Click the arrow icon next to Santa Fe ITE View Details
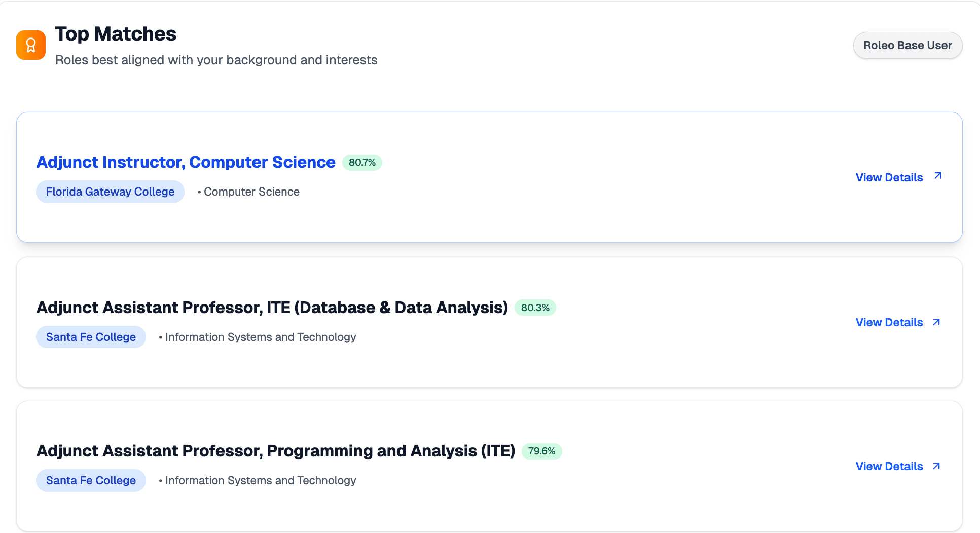 click(937, 322)
